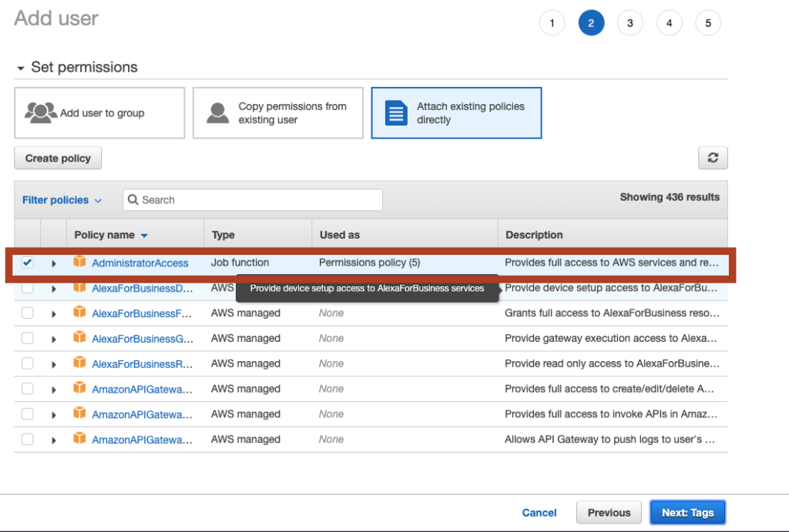
Task: Click 'Job function' type cell
Action: pyautogui.click(x=240, y=263)
